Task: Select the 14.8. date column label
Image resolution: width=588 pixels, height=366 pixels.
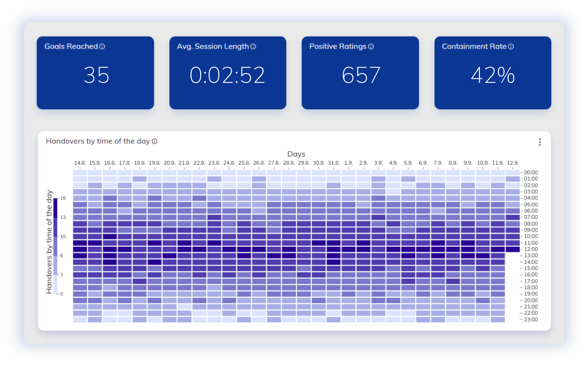Action: tap(80, 163)
